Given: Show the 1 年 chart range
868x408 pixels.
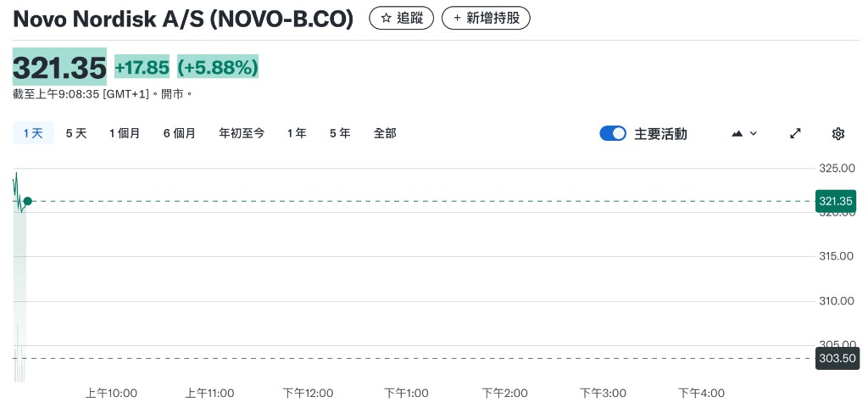Looking at the screenshot, I should click(297, 133).
